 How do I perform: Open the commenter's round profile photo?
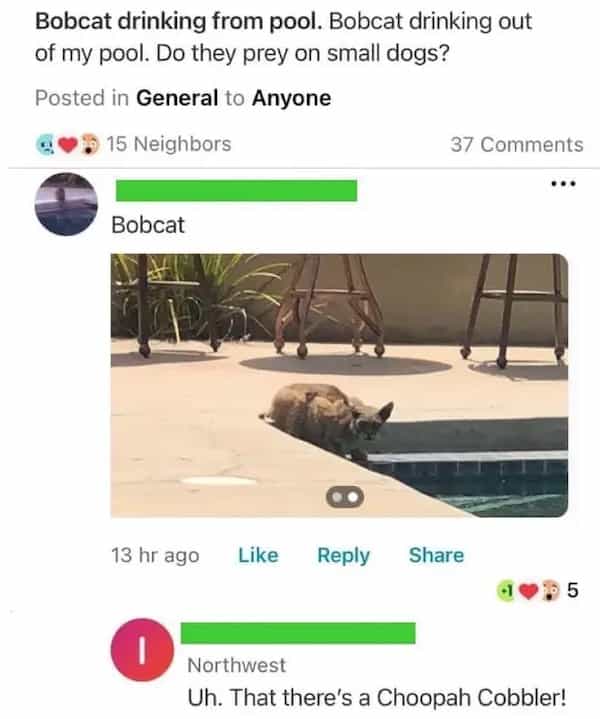point(67,204)
